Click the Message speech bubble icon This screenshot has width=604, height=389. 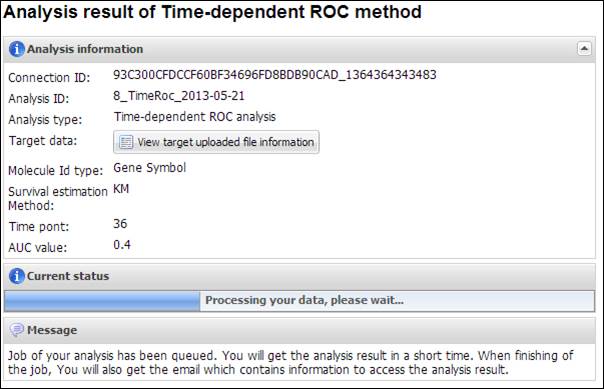tap(17, 330)
